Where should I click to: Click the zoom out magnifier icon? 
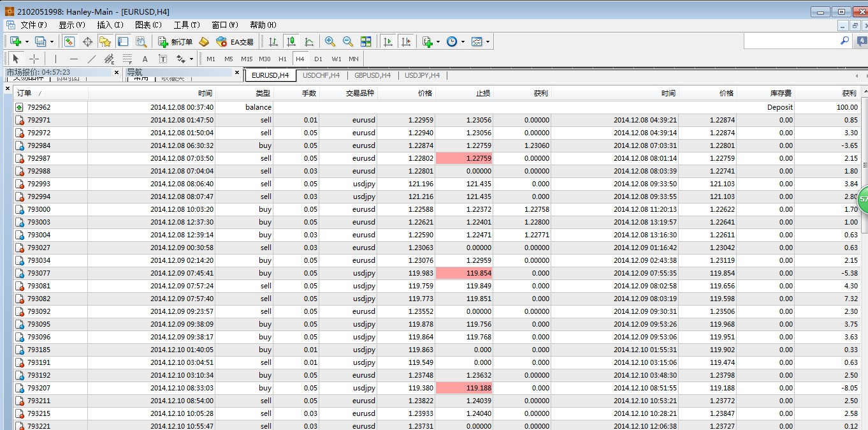pos(348,41)
